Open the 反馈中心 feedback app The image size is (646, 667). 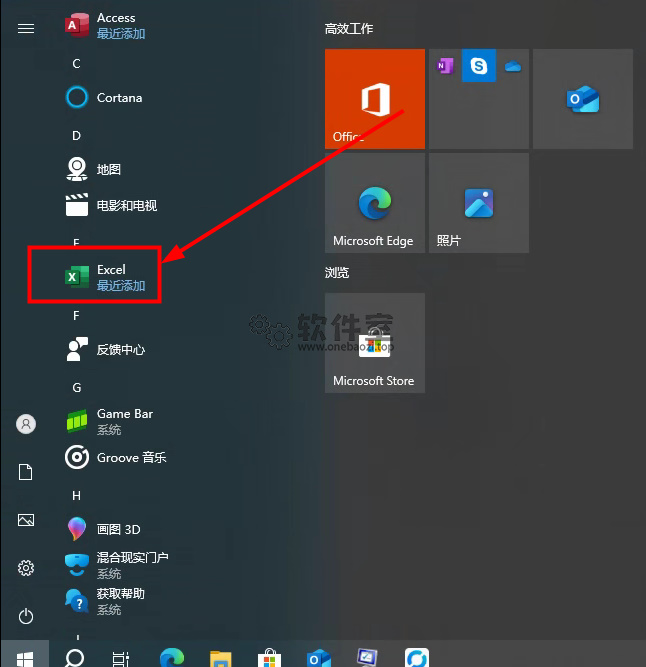(105, 349)
